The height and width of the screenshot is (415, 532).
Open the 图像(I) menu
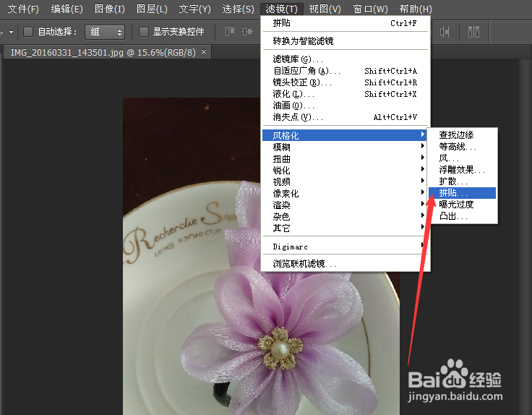109,9
